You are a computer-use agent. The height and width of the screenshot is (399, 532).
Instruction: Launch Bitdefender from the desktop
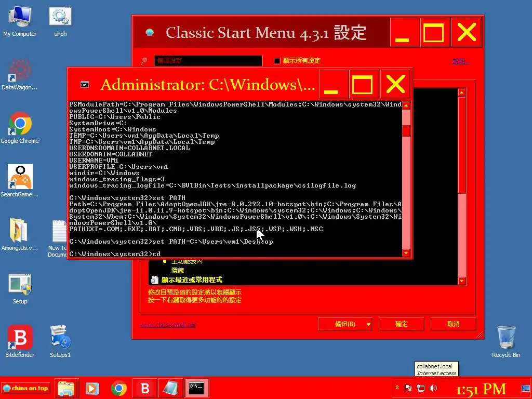point(20,341)
